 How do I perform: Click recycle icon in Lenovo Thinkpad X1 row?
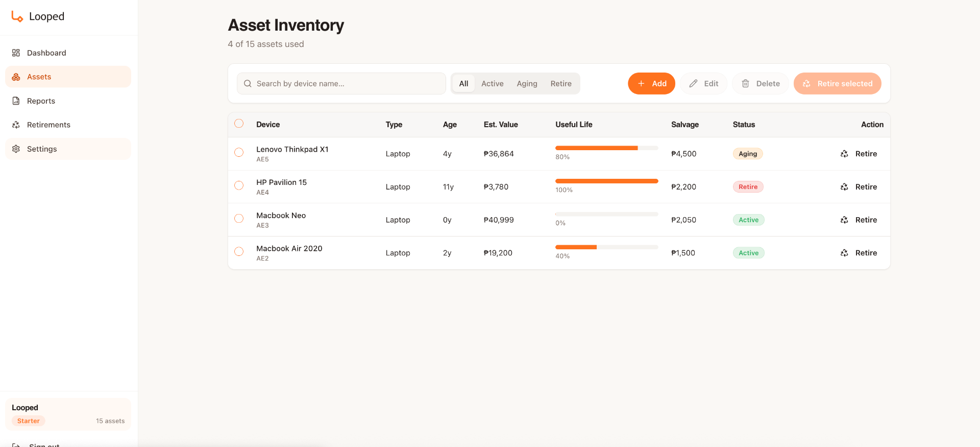pos(844,154)
